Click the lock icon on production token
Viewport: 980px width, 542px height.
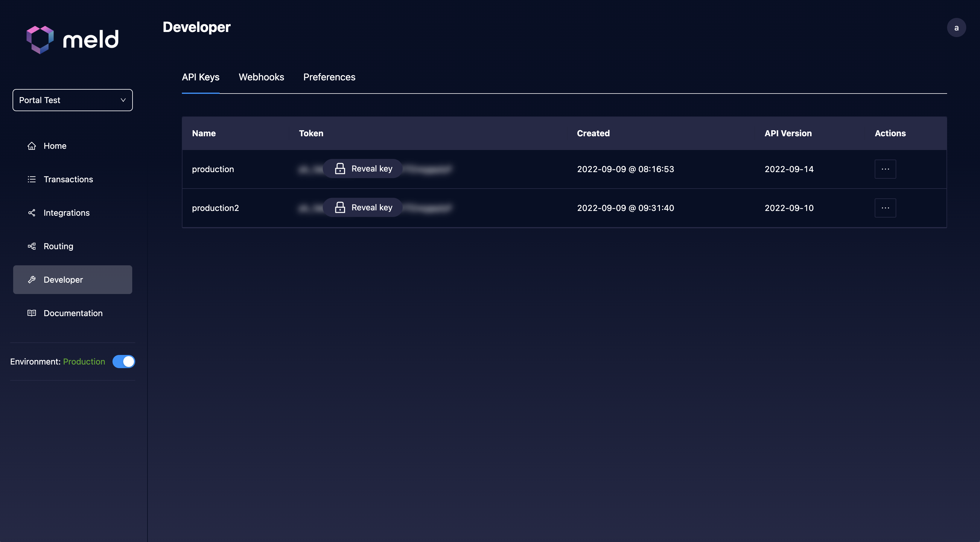click(340, 169)
